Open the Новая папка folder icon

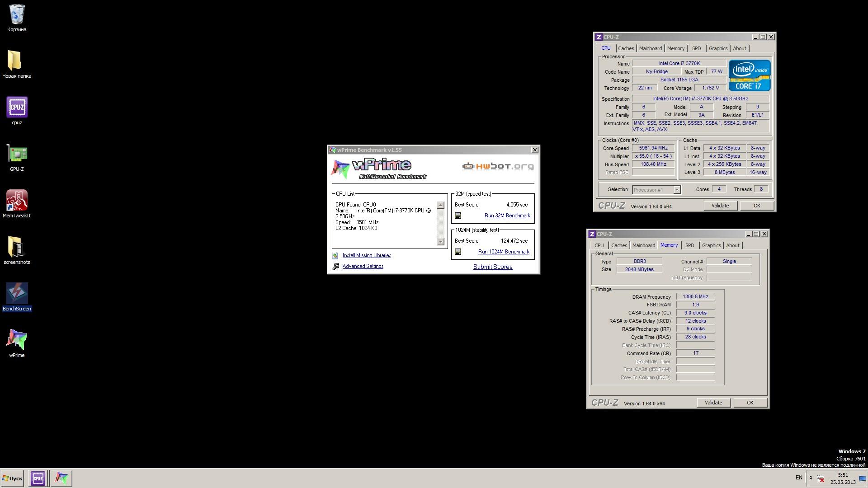(17, 64)
